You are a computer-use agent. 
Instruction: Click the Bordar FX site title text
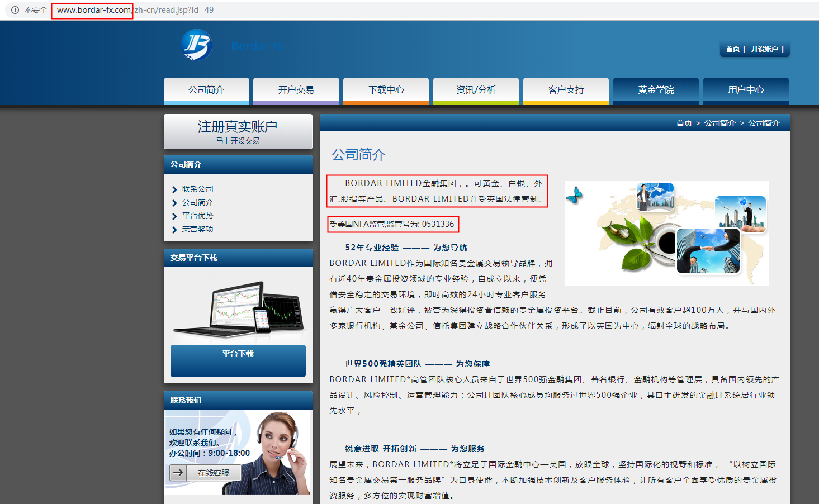pyautogui.click(x=257, y=46)
